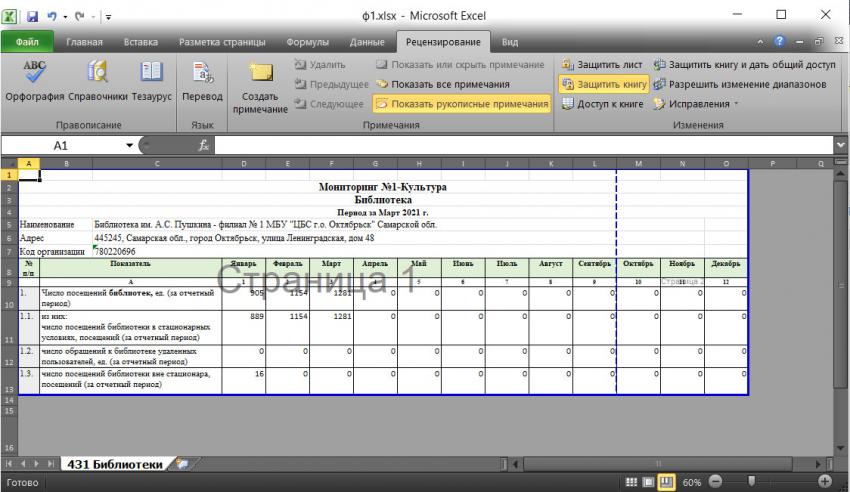The width and height of the screenshot is (850, 492).
Task: Click into the formula bar
Action: 524,145
